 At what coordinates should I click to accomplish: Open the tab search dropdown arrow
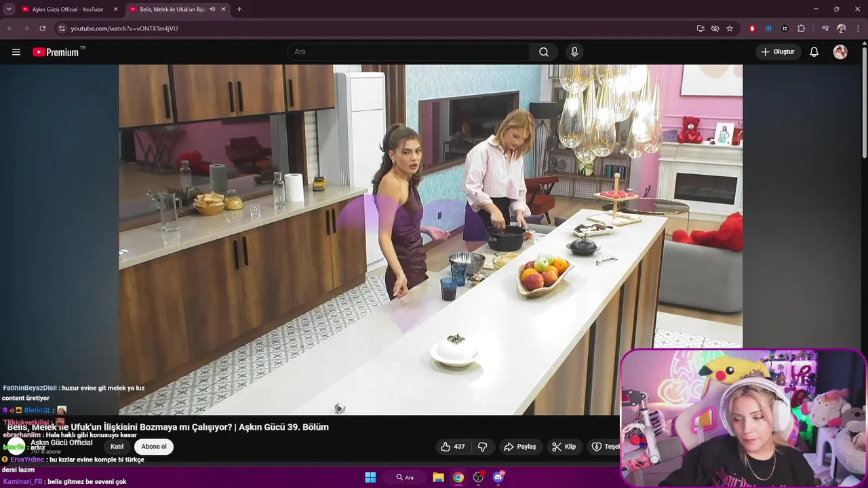9,9
